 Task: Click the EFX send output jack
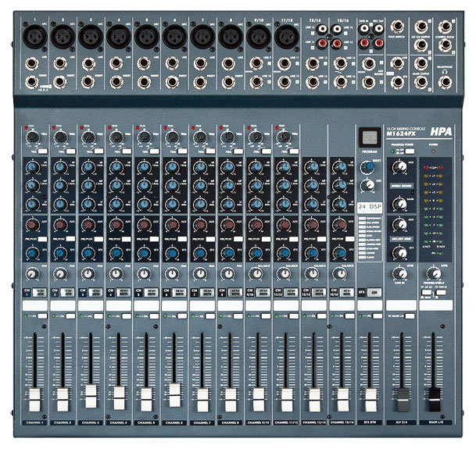pos(397,82)
